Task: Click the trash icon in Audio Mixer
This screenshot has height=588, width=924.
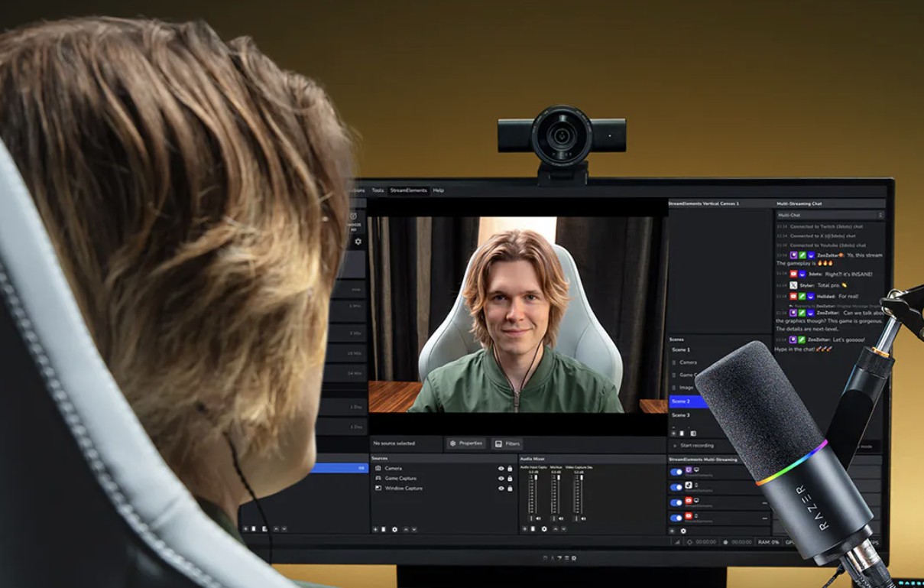Action: tap(533, 528)
